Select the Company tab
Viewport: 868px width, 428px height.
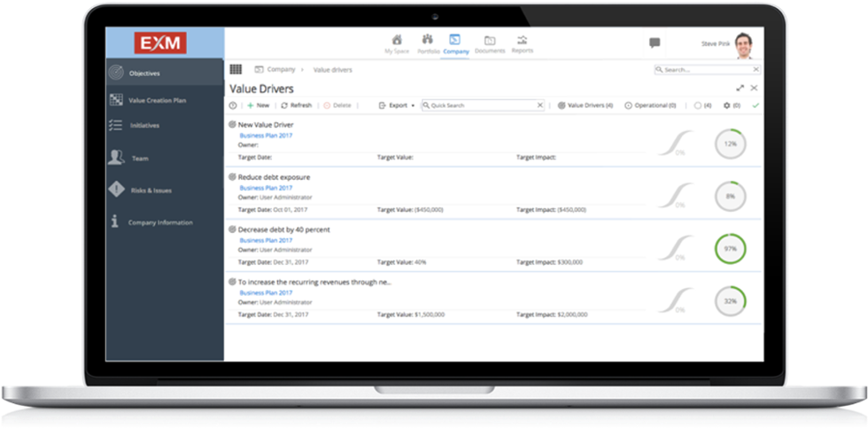click(x=455, y=45)
